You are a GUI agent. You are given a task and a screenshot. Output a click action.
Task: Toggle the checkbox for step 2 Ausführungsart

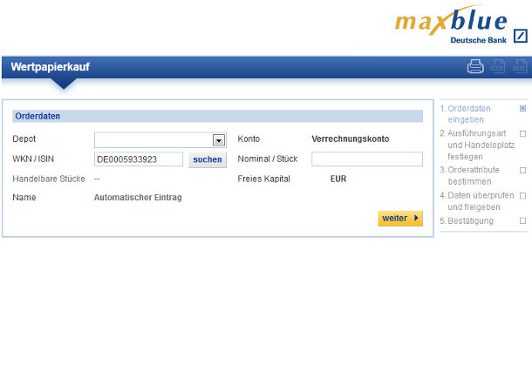coord(522,134)
